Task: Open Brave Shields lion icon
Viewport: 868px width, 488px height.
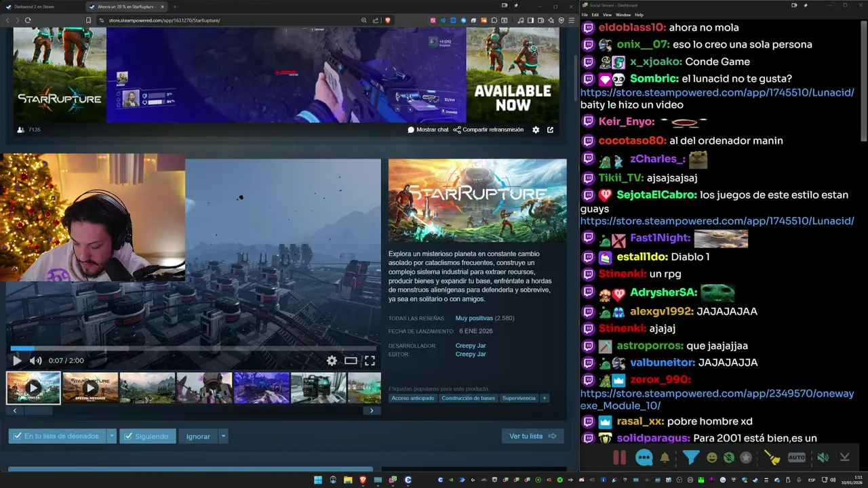Action: pyautogui.click(x=388, y=20)
